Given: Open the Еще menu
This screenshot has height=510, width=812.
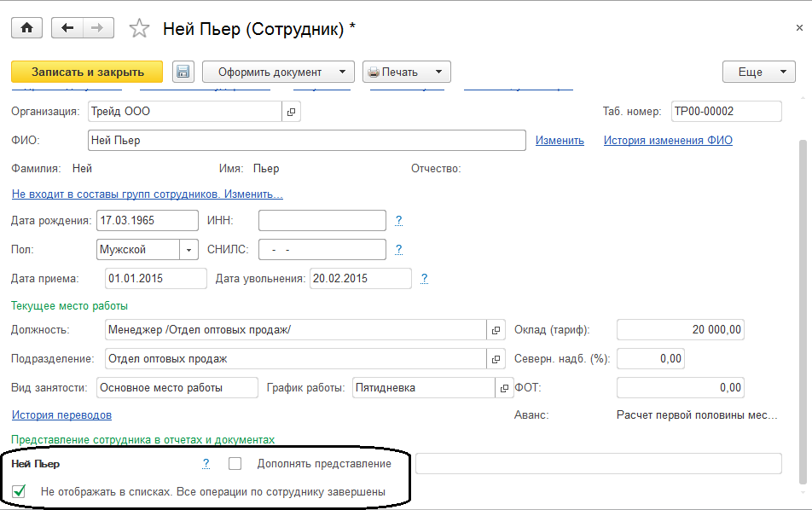Looking at the screenshot, I should pyautogui.click(x=758, y=72).
